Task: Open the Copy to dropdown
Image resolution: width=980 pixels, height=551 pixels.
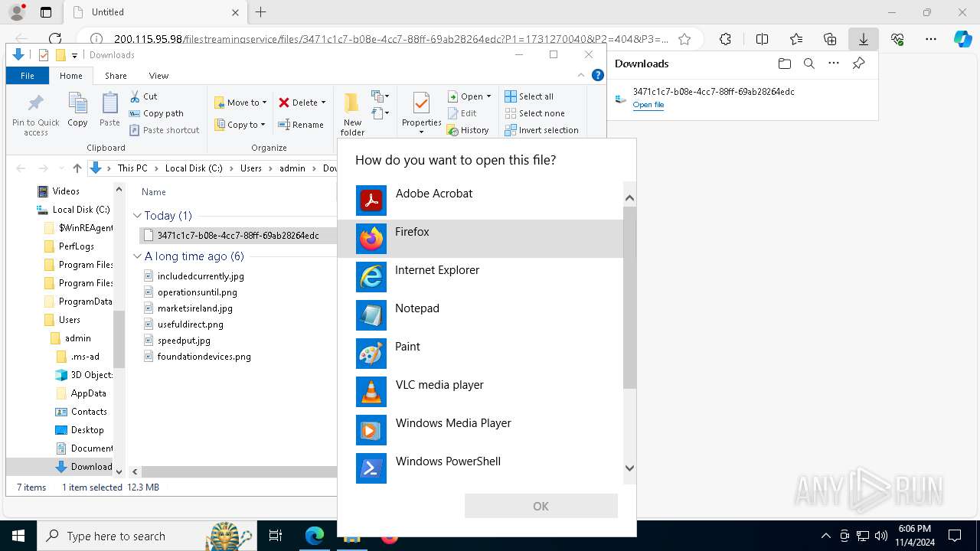Action: [x=240, y=125]
